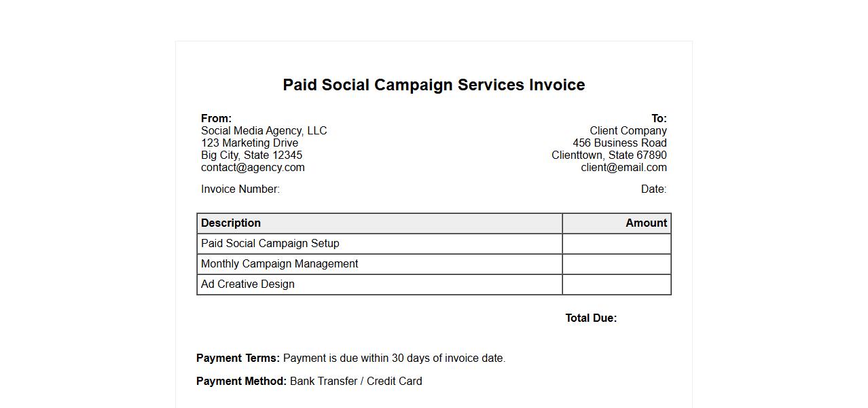Select the Bank Transfer / Credit Card text
Screen dimensions: 868x408
356,382
